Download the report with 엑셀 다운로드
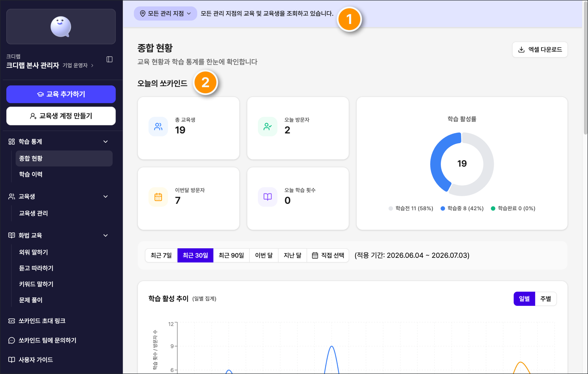Viewport: 588px width, 374px height. [540, 49]
